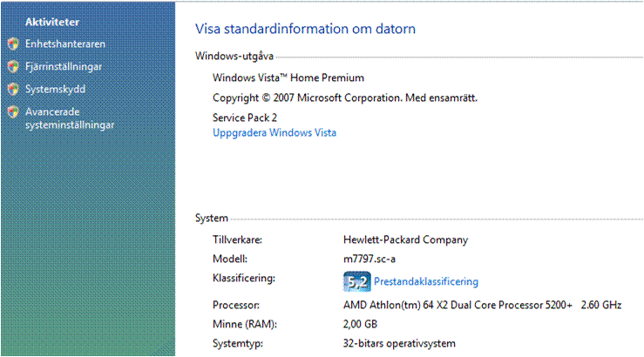Click the 5,2 performance score badge
This screenshot has width=644, height=357.
(357, 281)
